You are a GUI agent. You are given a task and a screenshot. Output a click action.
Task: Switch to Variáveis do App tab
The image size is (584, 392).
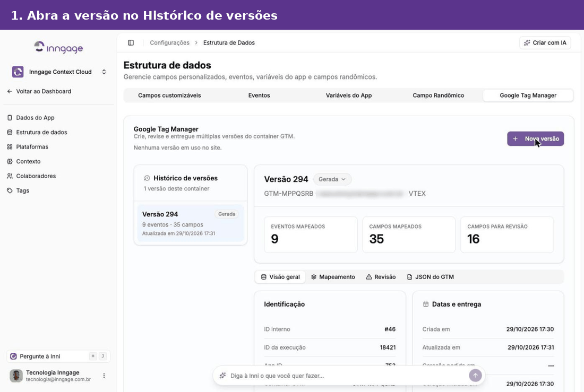click(349, 95)
